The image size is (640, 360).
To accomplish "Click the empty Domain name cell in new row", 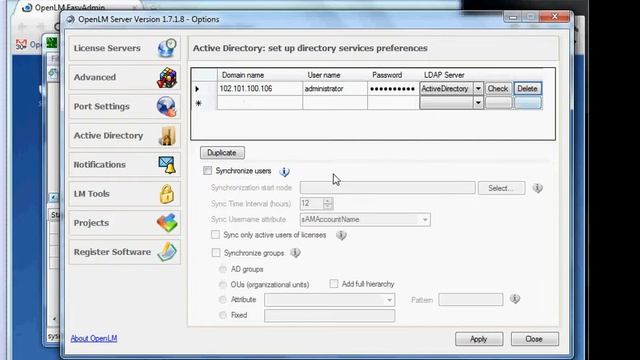I will point(260,103).
